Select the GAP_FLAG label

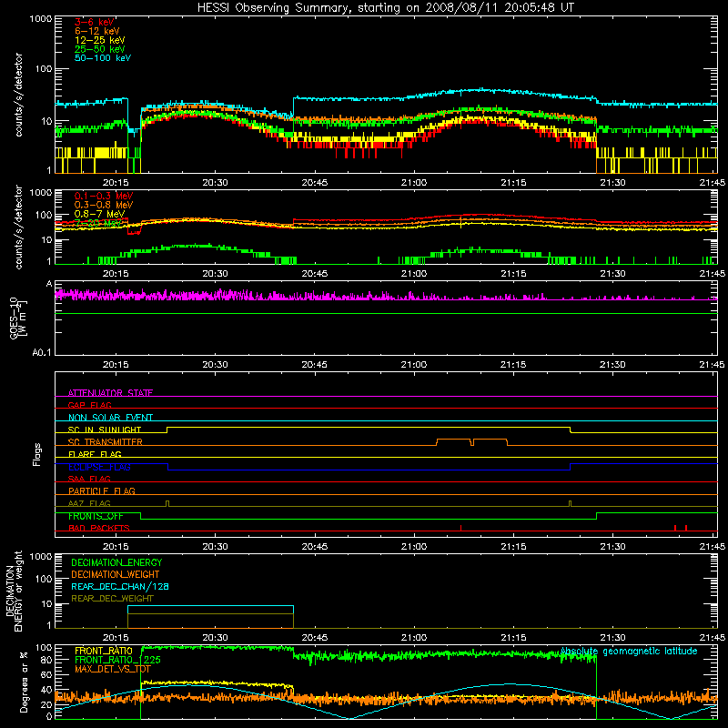point(89,405)
